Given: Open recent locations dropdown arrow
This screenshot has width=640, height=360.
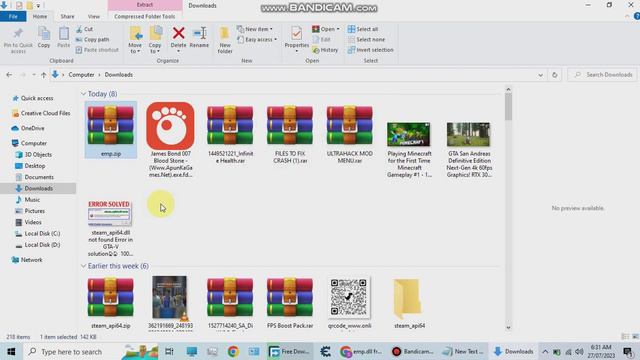Looking at the screenshot, I should [x=33, y=75].
